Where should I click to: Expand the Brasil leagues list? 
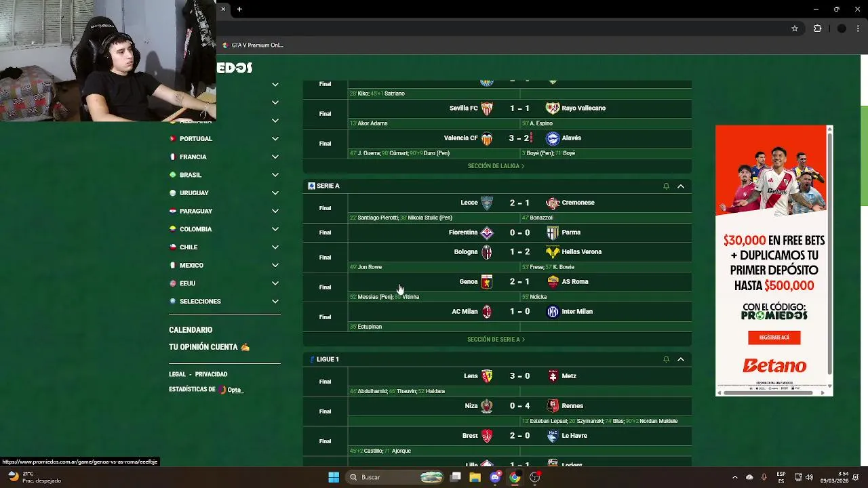pos(275,175)
